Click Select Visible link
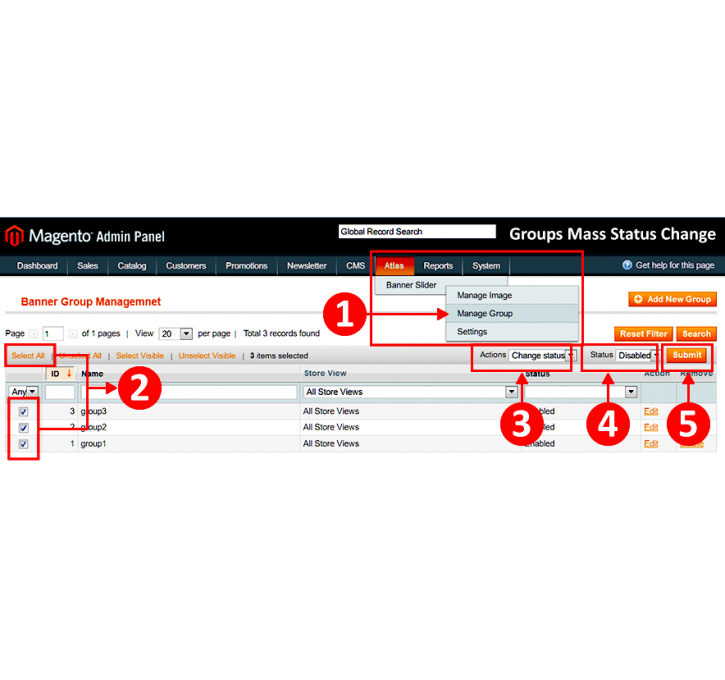725x680 pixels. coord(140,356)
